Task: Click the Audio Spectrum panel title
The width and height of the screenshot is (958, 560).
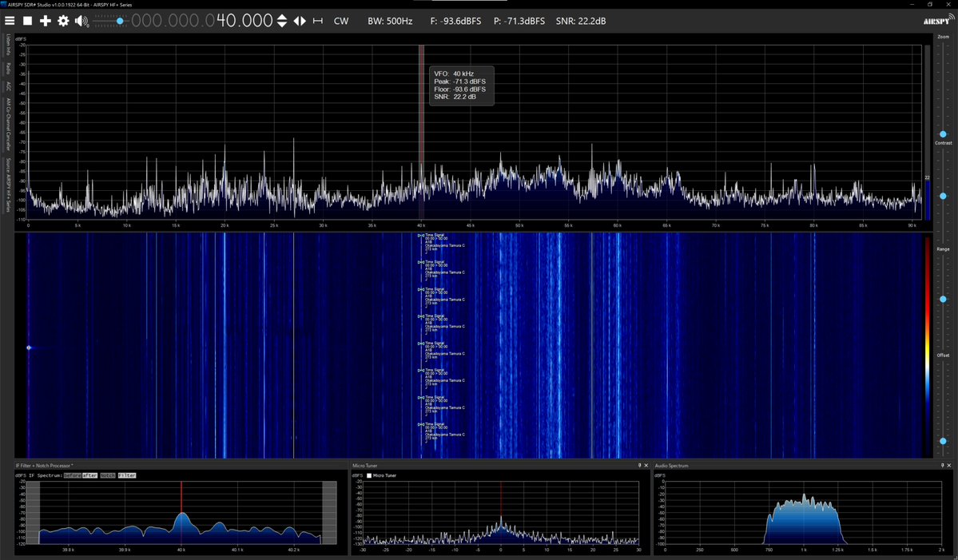Action: 671,466
